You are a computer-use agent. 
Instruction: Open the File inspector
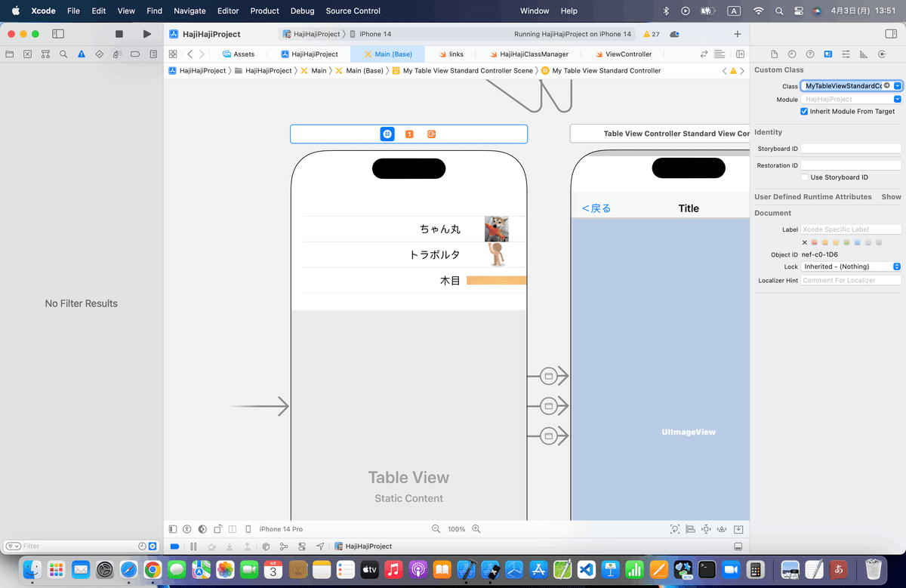coord(774,54)
